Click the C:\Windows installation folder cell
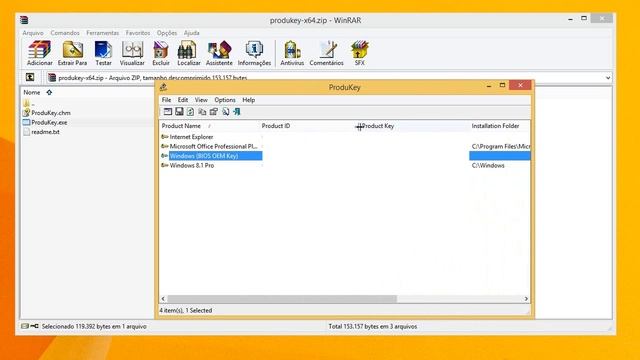This screenshot has width=640, height=360. pyautogui.click(x=488, y=165)
